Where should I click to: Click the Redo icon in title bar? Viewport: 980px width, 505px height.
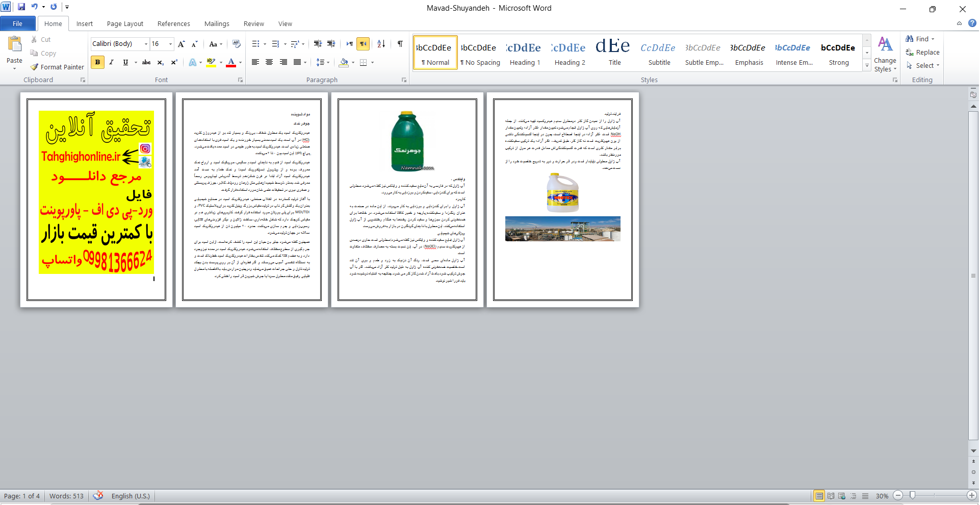(54, 7)
